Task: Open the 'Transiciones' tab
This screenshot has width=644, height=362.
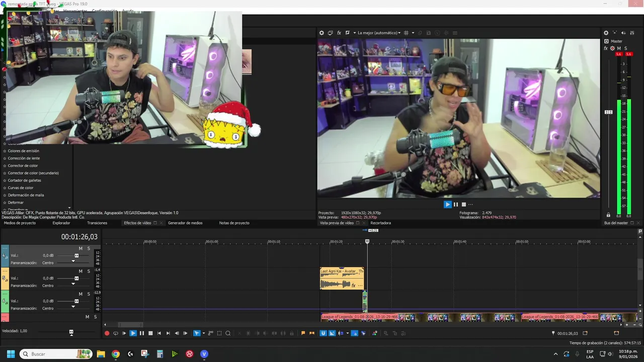Action: coord(97,223)
